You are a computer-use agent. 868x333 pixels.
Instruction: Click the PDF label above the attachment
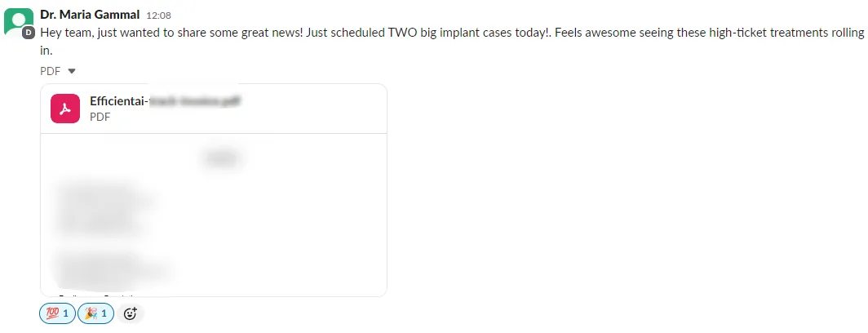[51, 71]
